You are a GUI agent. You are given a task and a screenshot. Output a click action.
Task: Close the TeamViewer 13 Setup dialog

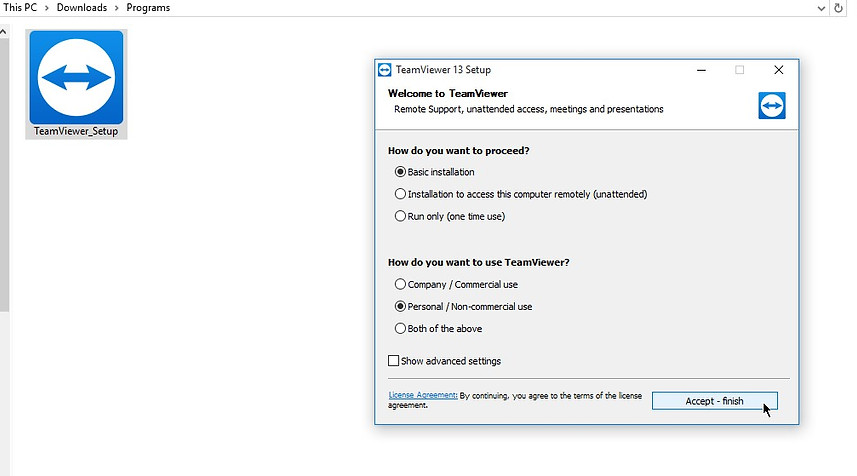pos(779,70)
